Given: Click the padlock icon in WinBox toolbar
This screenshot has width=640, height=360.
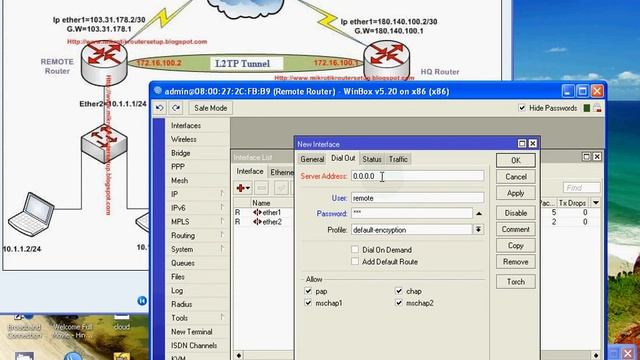Looking at the screenshot, I should click(x=597, y=108).
